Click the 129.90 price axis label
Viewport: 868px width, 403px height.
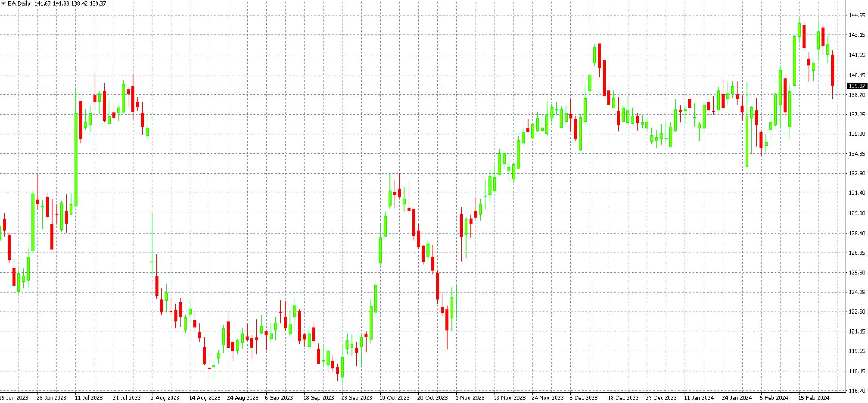[x=857, y=213]
